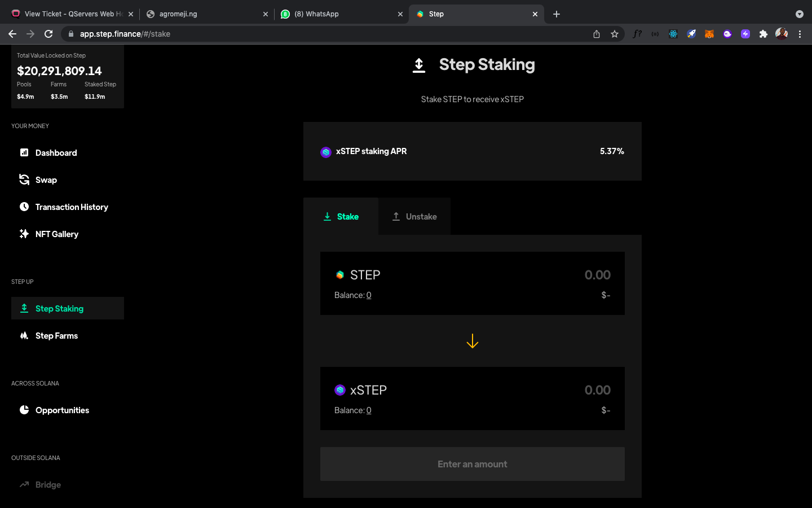The image size is (812, 508).
Task: Open the MetaMask fox extension
Action: [x=709, y=34]
